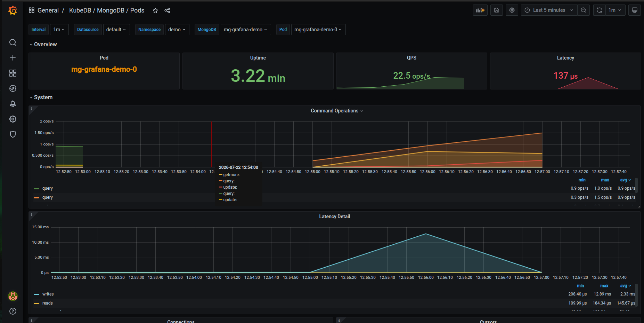This screenshot has height=323, width=644.
Task: Click the Command Operations legend scrollbar
Action: 636,185
